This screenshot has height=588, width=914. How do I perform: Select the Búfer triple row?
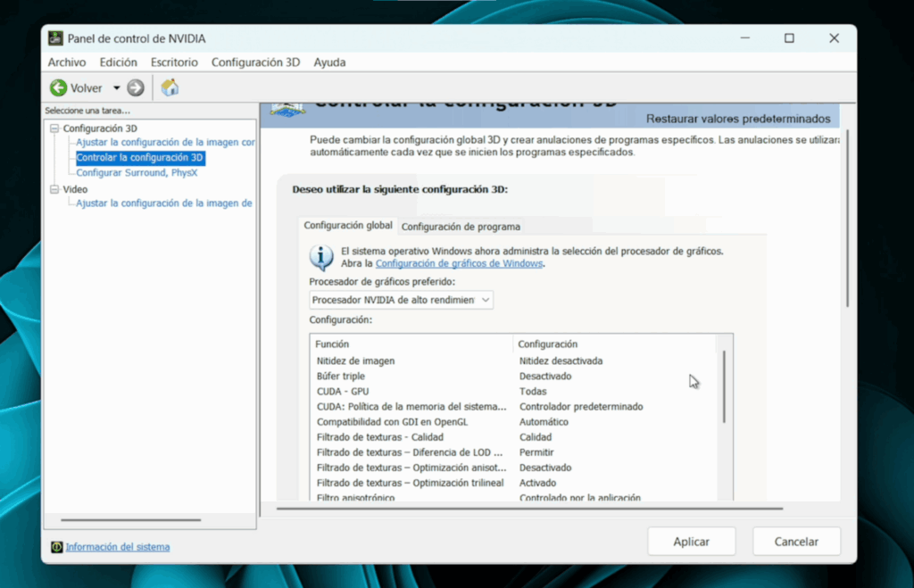click(515, 376)
